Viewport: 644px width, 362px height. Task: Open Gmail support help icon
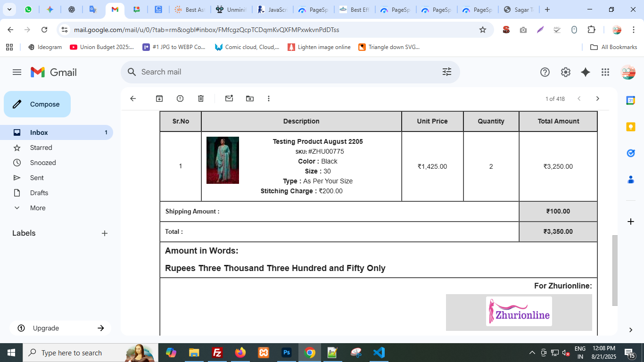(x=545, y=72)
